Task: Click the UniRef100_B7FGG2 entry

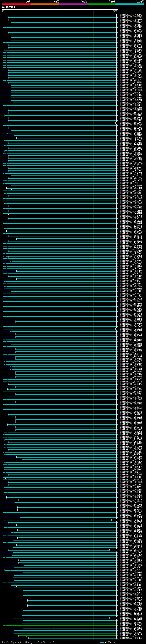Action: (131, 291)
